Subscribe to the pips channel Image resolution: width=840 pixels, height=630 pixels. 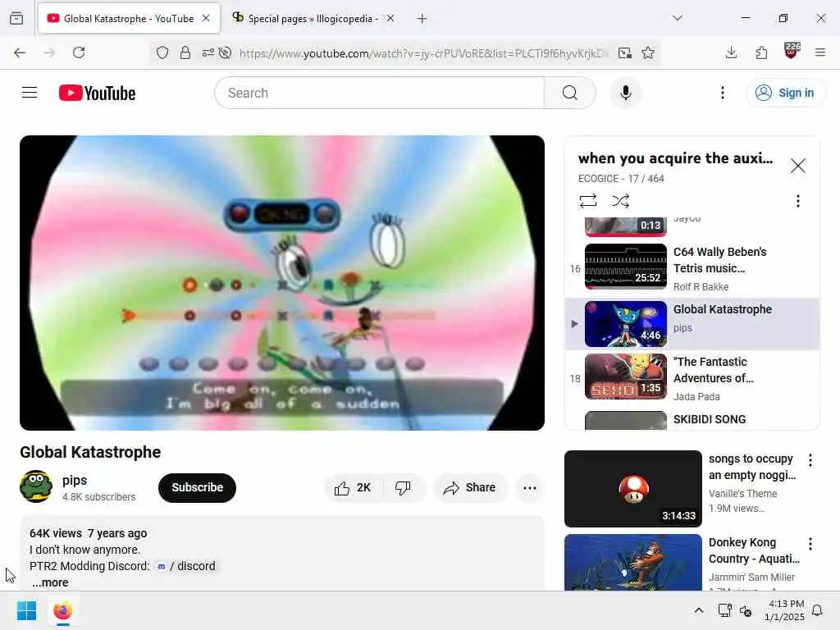[x=197, y=487]
